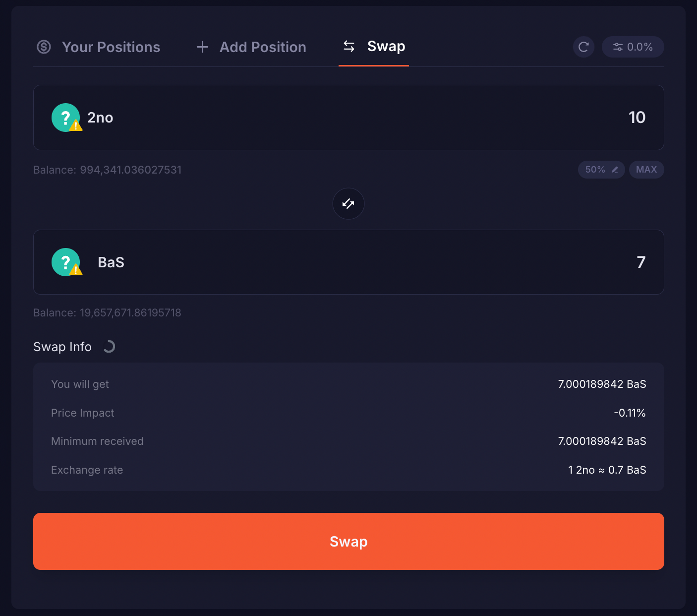Click the 2no token question-mark icon
Image resolution: width=697 pixels, height=616 pixels.
65,118
